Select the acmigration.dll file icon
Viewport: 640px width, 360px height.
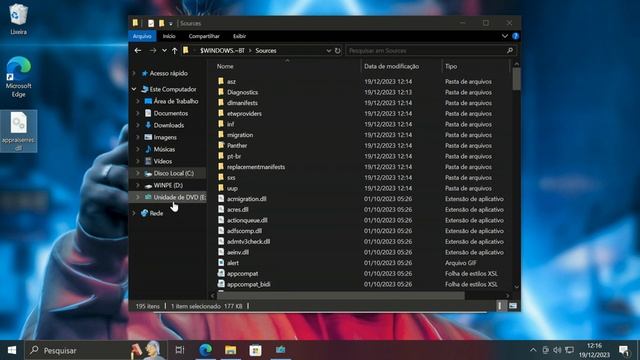coord(221,199)
